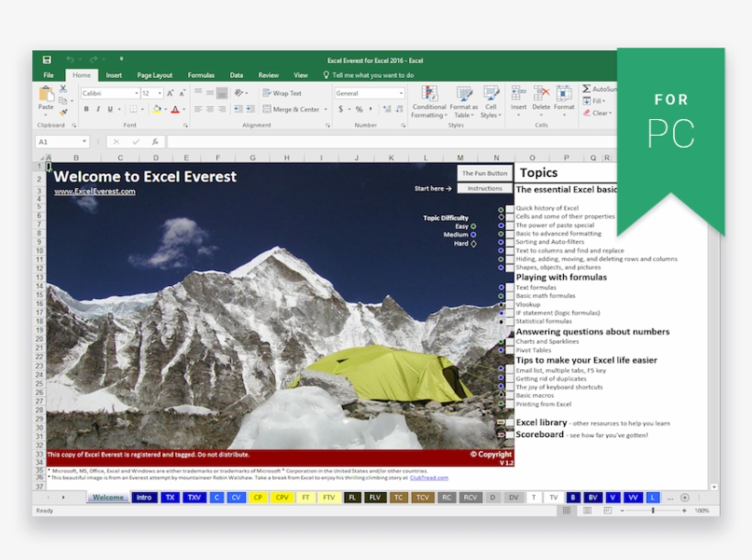Switch to the Formulas ribbon tab
This screenshot has height=560, width=752.
[201, 74]
